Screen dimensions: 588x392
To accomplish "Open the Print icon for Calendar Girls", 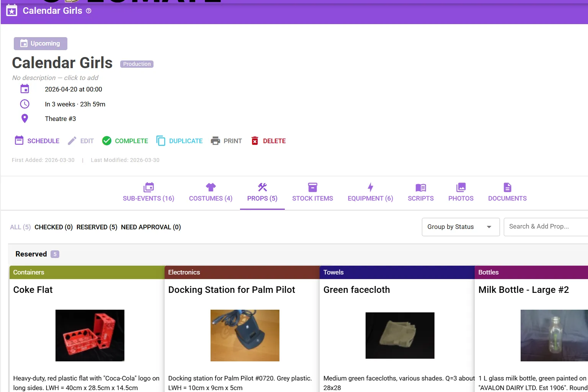I will coord(216,140).
